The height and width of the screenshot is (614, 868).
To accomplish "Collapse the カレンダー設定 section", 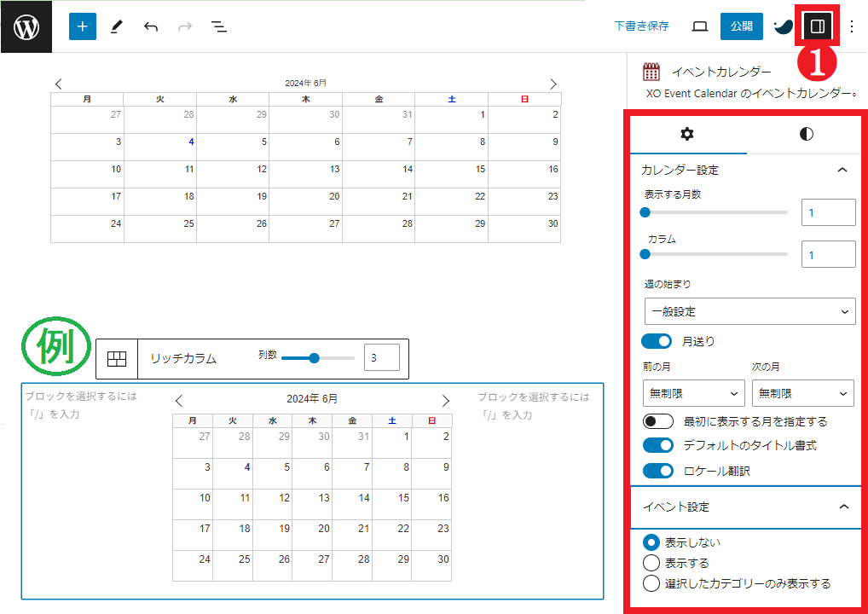I will (842, 170).
